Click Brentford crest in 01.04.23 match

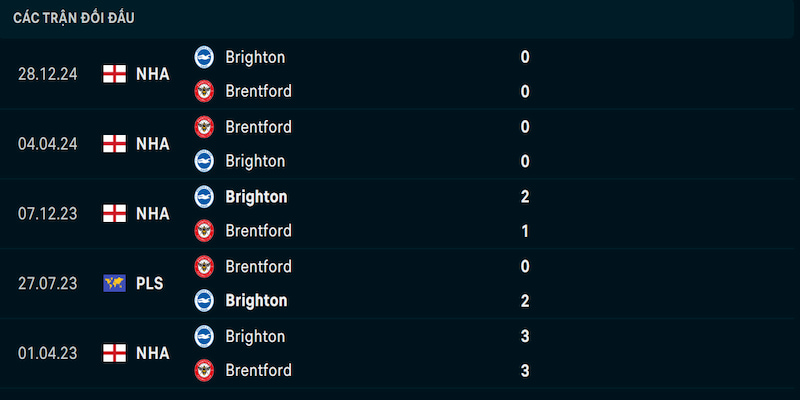pyautogui.click(x=204, y=370)
